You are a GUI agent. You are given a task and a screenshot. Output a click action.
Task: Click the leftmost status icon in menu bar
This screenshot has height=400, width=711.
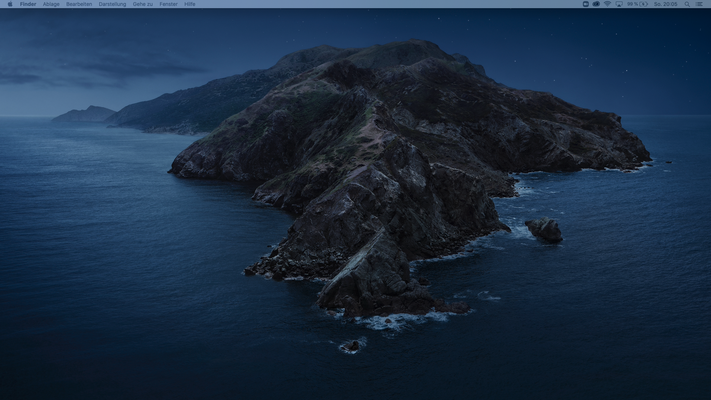coord(586,4)
